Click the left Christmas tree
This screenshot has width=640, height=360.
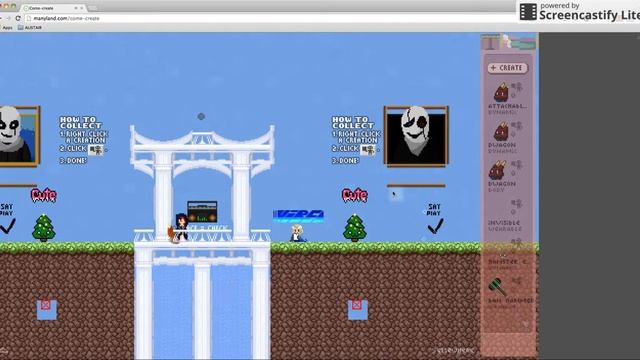click(44, 228)
